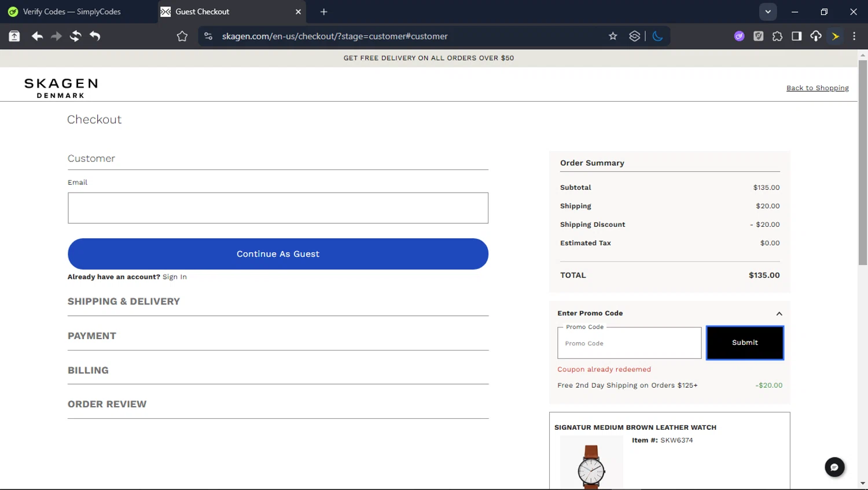Click the brown leather watch thumbnail

[x=591, y=462]
